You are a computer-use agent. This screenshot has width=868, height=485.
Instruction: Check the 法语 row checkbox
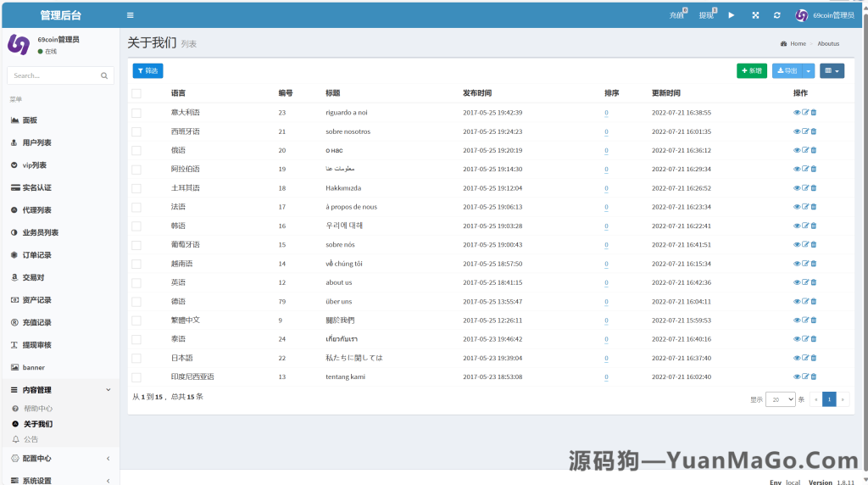(x=136, y=207)
